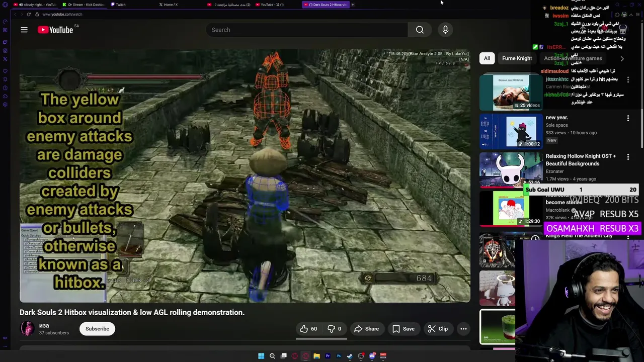Click the Subscribe button
This screenshot has height=362, width=644.
click(97, 329)
